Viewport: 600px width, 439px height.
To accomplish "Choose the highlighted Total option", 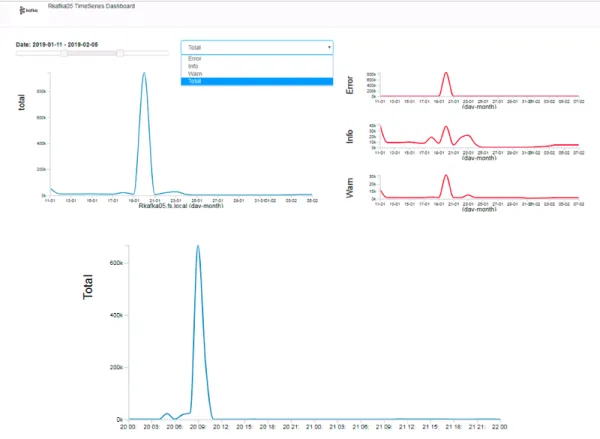I will tap(257, 81).
